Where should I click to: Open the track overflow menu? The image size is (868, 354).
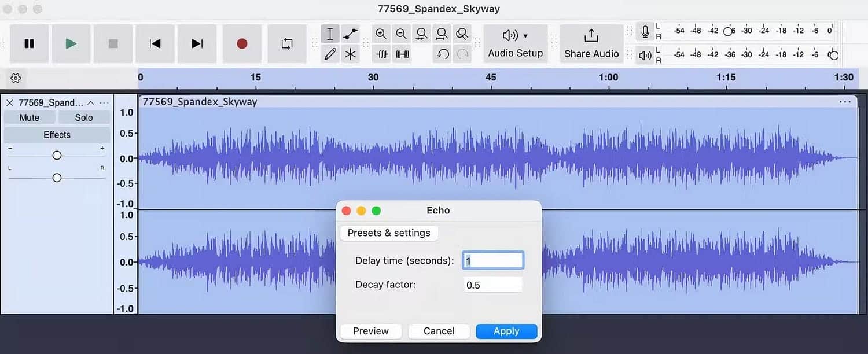(104, 102)
